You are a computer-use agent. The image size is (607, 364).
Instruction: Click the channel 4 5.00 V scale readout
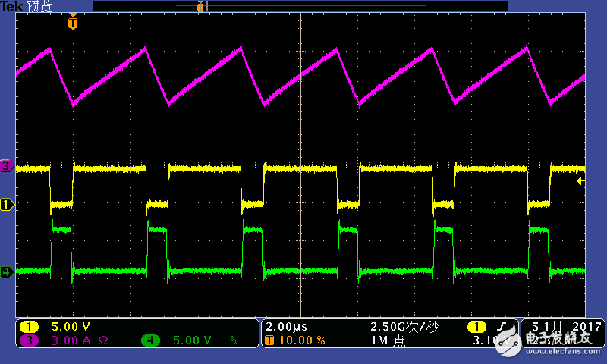point(192,340)
